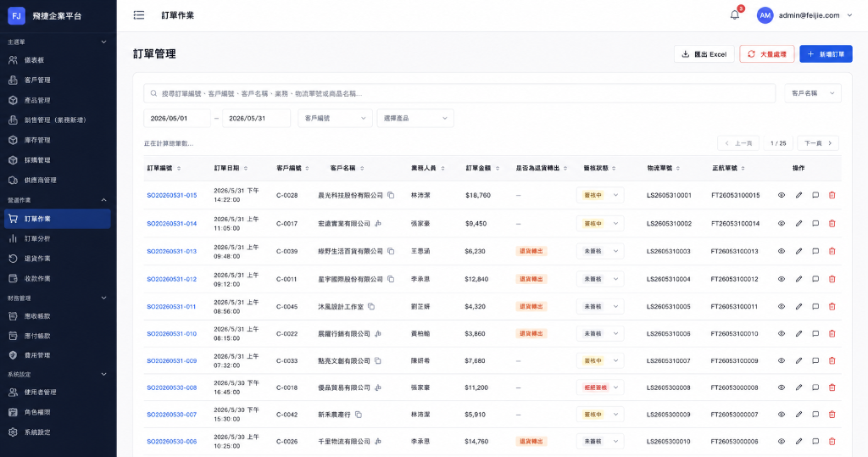View order SO20260531-011 eye icon

point(781,307)
